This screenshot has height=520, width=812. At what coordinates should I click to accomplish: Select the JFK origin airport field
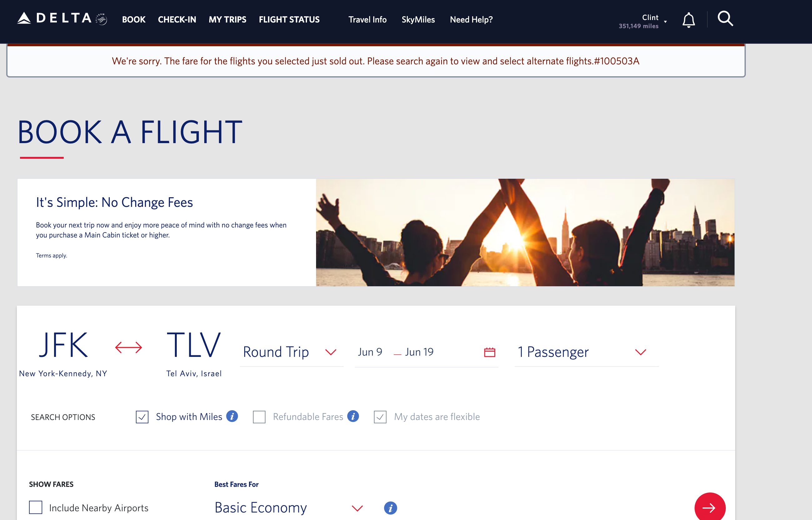(63, 353)
